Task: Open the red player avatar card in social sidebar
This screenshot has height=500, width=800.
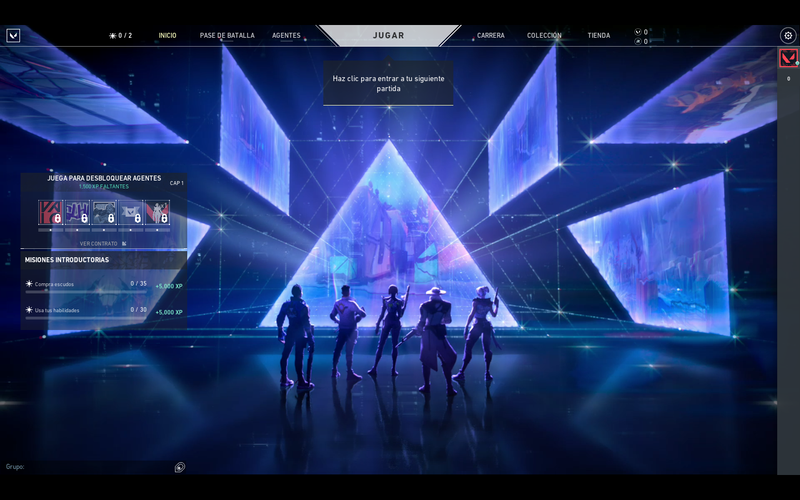Action: coord(788,58)
